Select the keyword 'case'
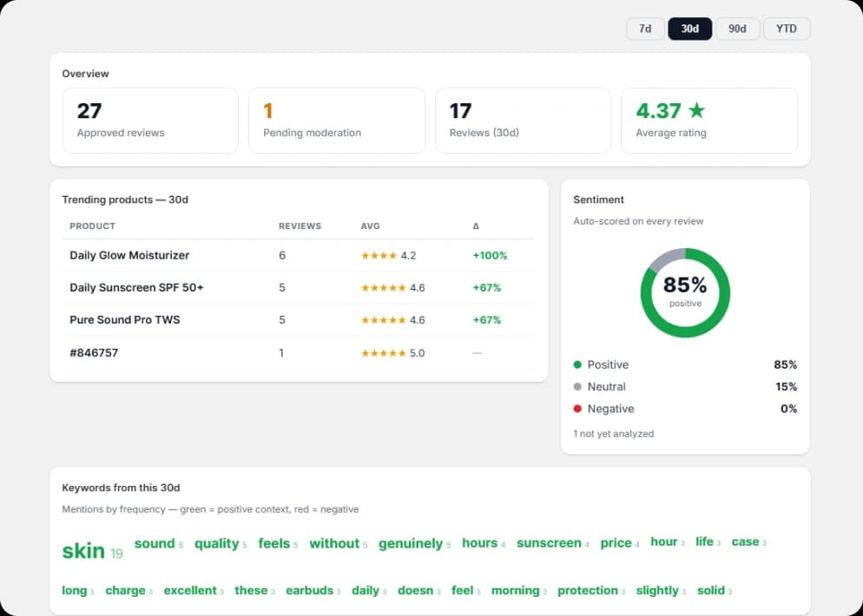Screen dimensions: 863x616 [745, 541]
